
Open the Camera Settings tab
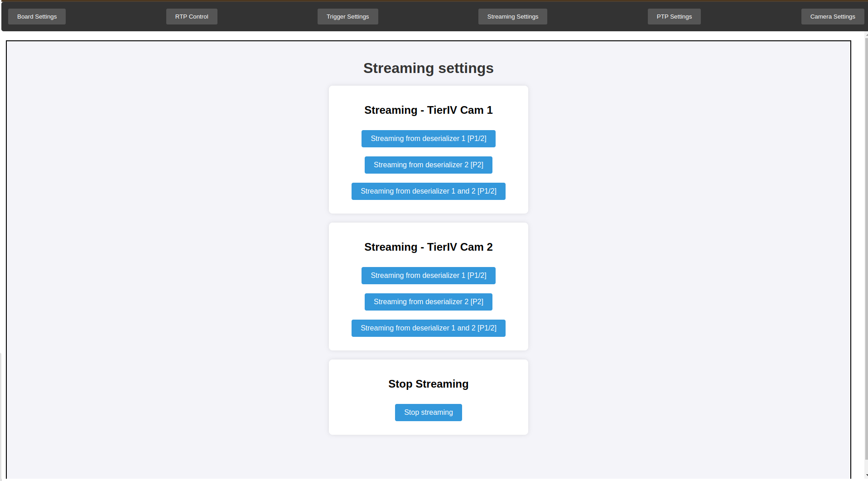(833, 17)
